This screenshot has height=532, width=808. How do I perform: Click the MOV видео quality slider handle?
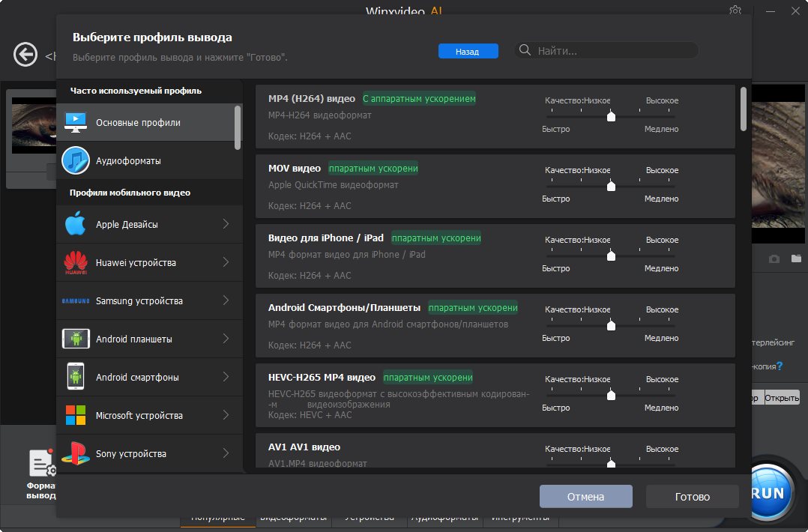[x=611, y=186]
